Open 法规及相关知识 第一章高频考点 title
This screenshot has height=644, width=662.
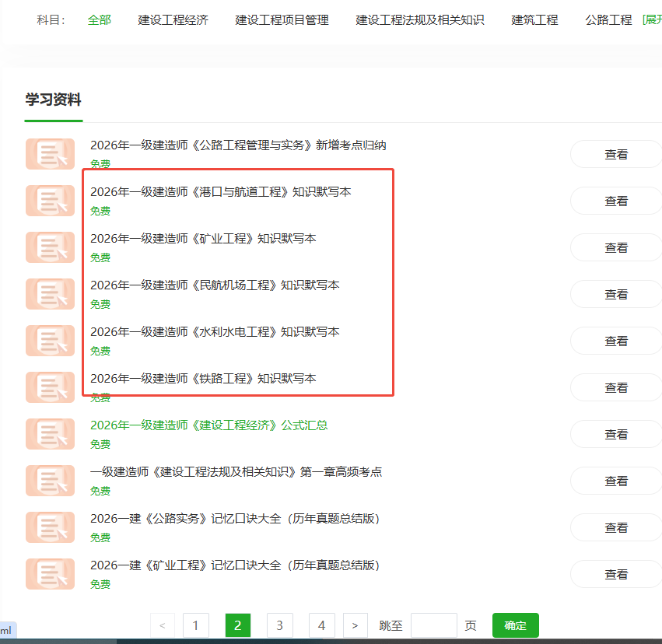coord(236,472)
